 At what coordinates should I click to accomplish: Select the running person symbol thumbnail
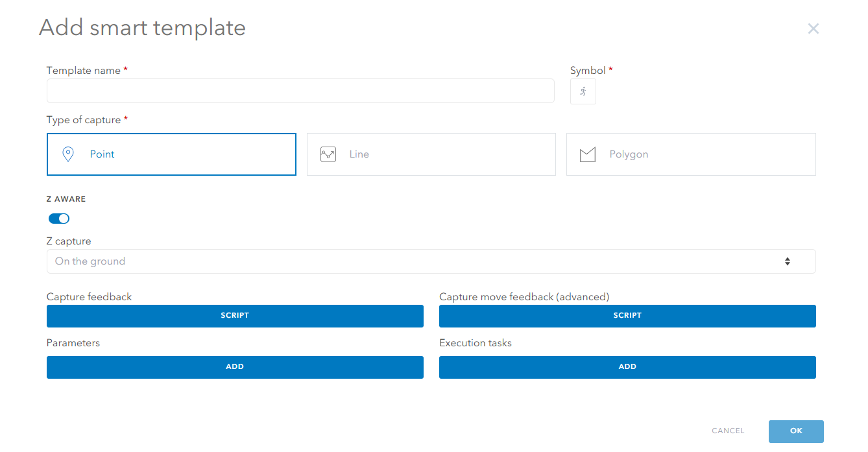pyautogui.click(x=583, y=91)
